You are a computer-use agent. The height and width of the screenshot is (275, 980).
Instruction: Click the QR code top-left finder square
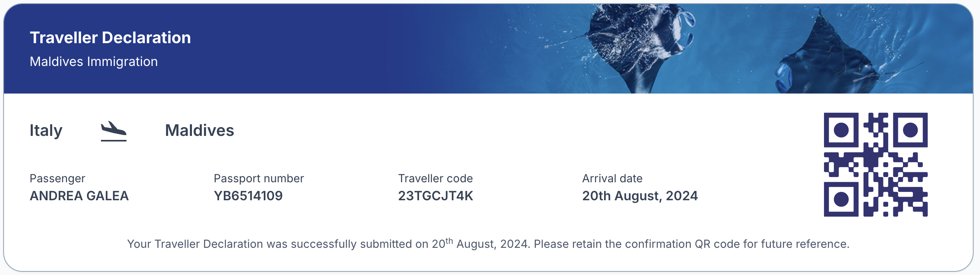841,130
